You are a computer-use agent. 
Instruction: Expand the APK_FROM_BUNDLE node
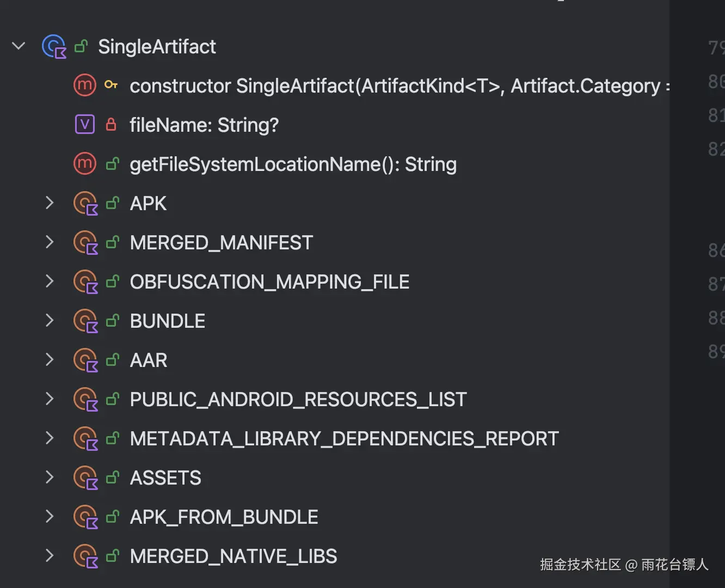[x=50, y=517]
